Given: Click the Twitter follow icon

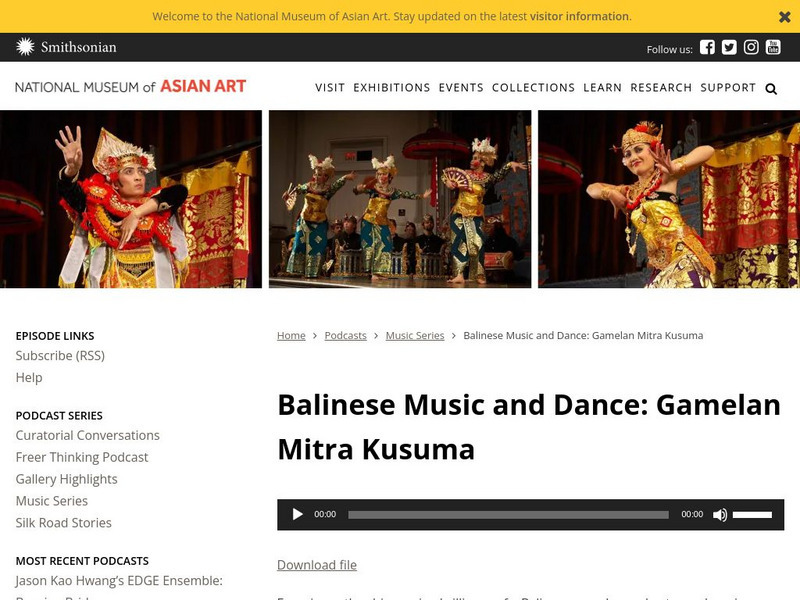Looking at the screenshot, I should [x=729, y=45].
